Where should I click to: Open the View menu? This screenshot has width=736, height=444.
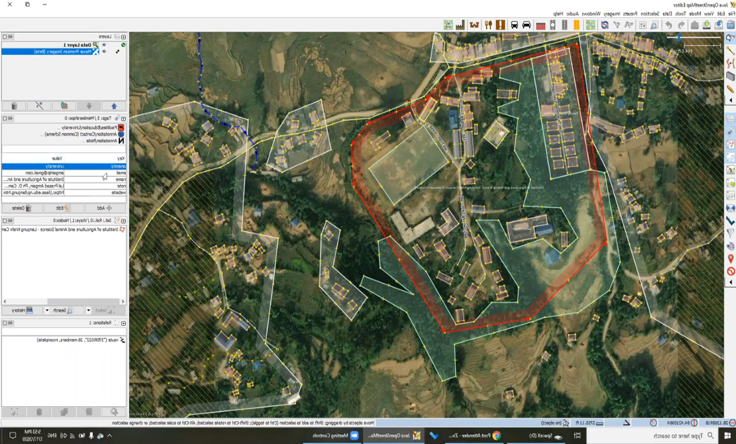(709, 14)
